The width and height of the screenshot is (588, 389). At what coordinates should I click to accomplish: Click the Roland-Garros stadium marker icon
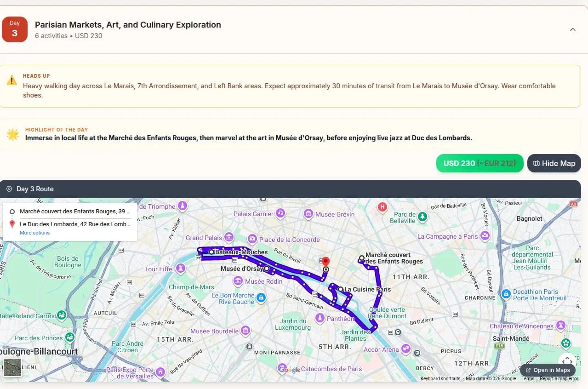click(x=61, y=315)
